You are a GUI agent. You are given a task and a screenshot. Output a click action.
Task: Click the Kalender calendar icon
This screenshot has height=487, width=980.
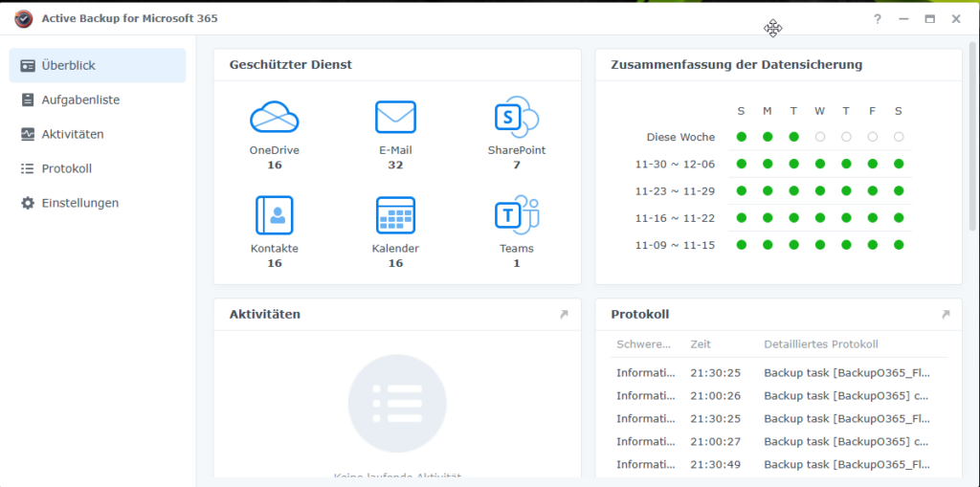[x=395, y=215]
